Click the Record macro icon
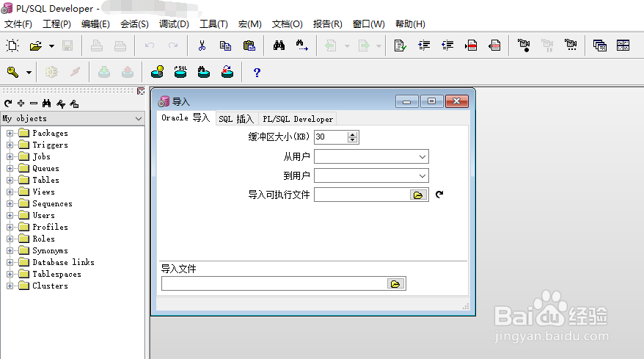The height and width of the screenshot is (359, 644). pyautogui.click(x=524, y=46)
